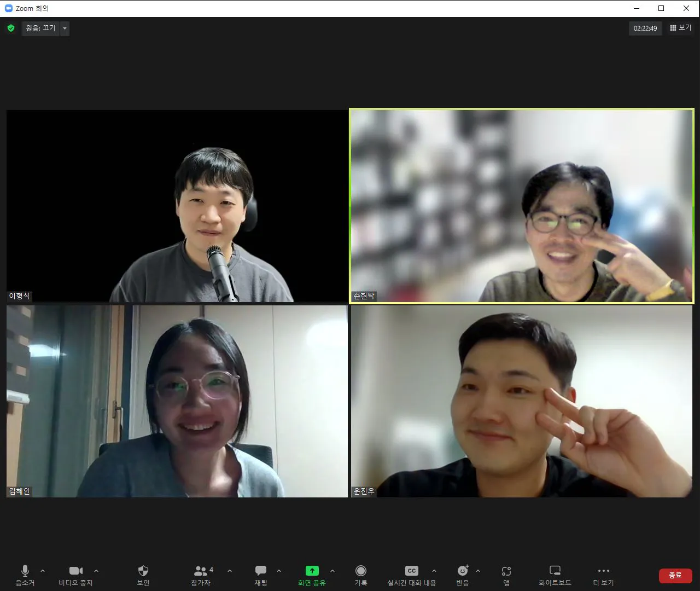Open the 보안 security shield menu

[143, 575]
